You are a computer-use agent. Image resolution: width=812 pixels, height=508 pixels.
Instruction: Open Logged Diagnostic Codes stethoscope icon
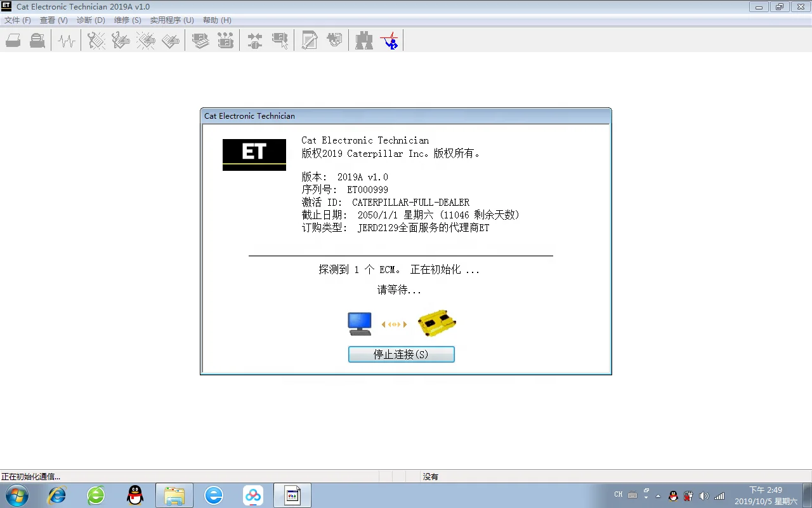(x=121, y=41)
